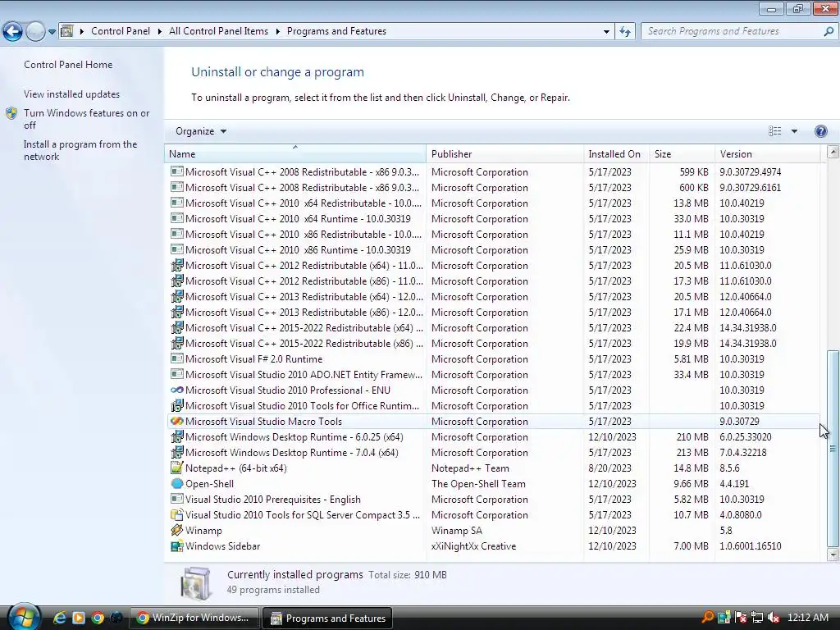Screen dimensions: 840x630
Task: Select the Notepad++ program icon
Action: (x=177, y=468)
